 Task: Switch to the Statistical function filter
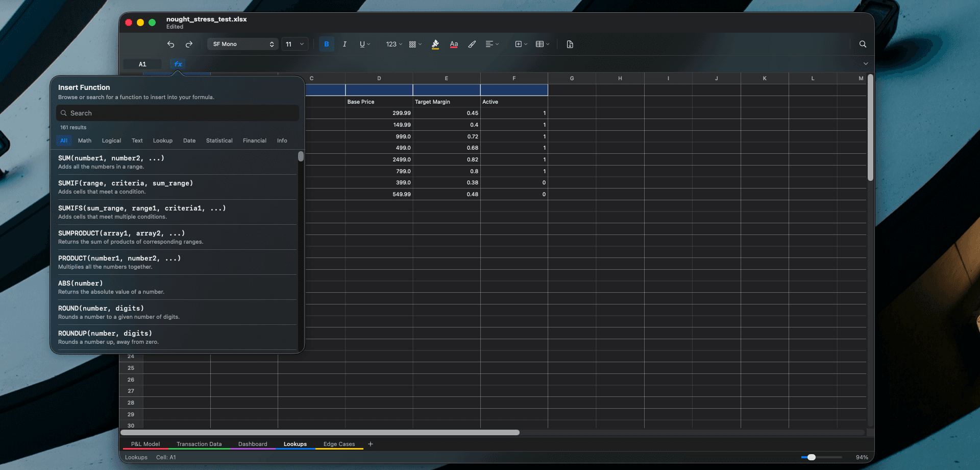pos(219,140)
